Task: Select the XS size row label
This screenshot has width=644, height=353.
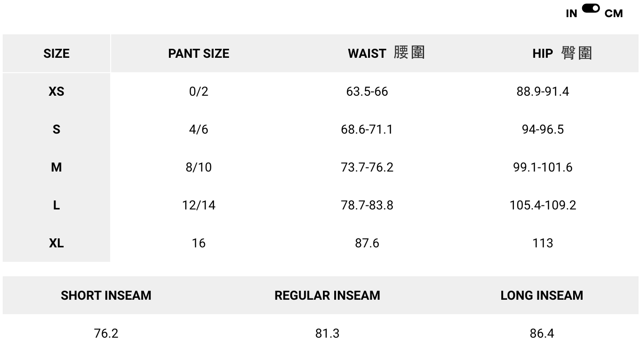Action: (56, 92)
